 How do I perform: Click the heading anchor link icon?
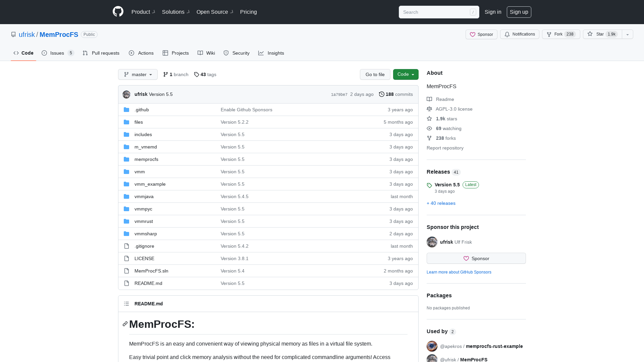125,324
